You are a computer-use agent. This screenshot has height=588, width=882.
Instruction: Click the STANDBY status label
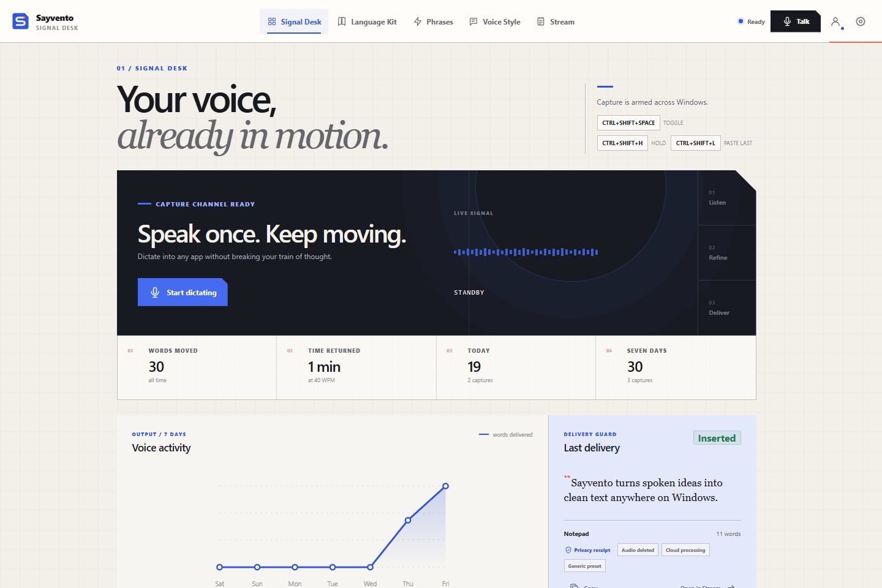tap(469, 293)
